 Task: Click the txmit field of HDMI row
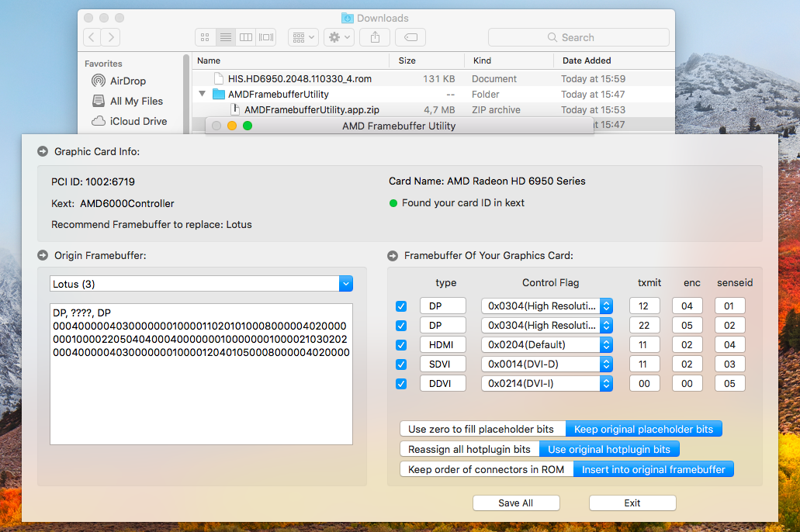(x=645, y=345)
